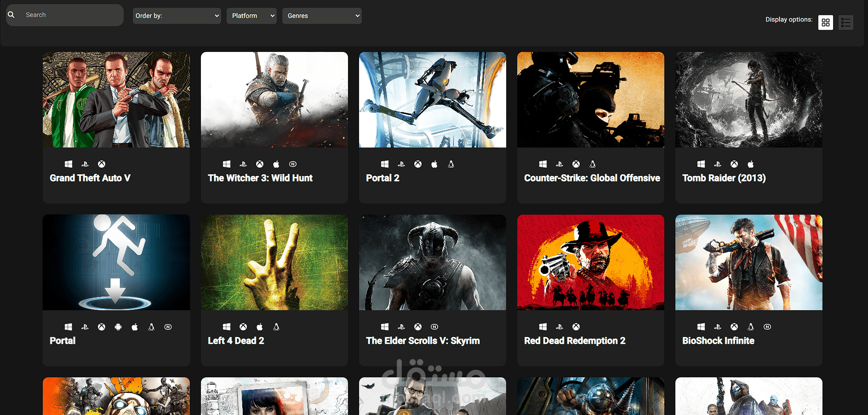Click the Xbox icon on the Left 4 Dead 2 card
The image size is (868, 415).
click(243, 327)
